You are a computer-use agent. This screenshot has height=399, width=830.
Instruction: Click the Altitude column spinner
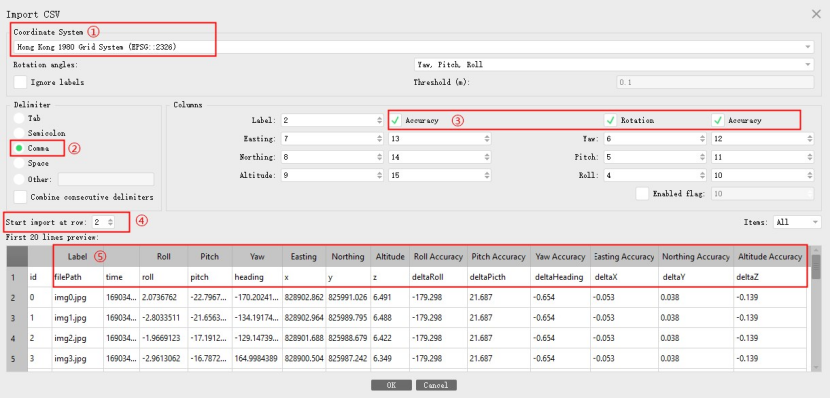pos(332,175)
